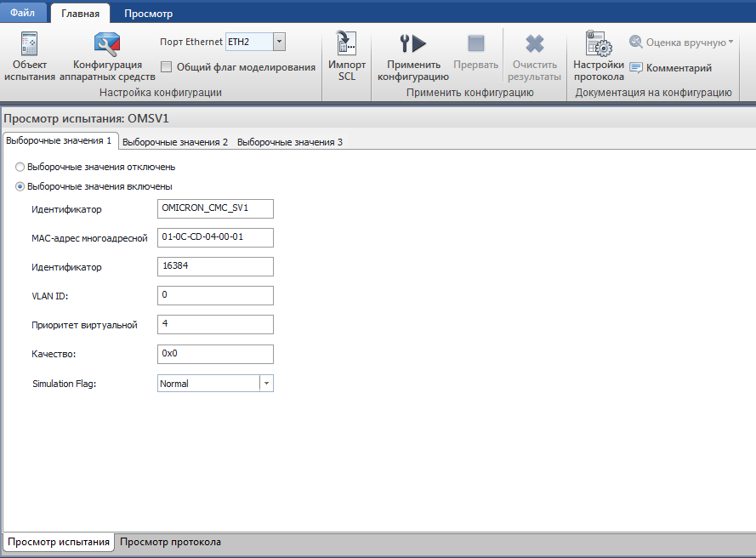Click the Simulation Flag: label
The height and width of the screenshot is (558, 756).
64,384
